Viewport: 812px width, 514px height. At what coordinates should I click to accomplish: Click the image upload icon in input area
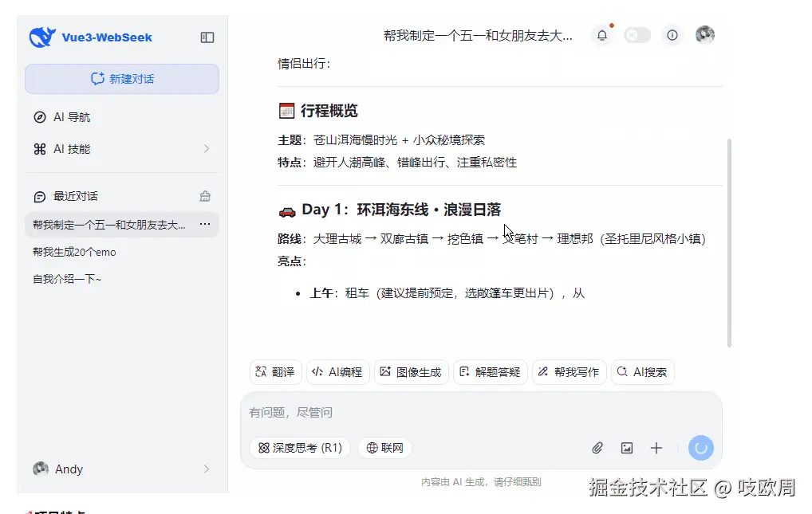(x=627, y=448)
